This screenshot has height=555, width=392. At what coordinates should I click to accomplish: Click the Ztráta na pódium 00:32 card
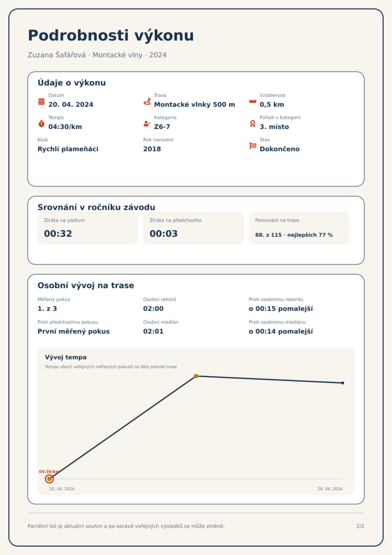click(x=88, y=228)
